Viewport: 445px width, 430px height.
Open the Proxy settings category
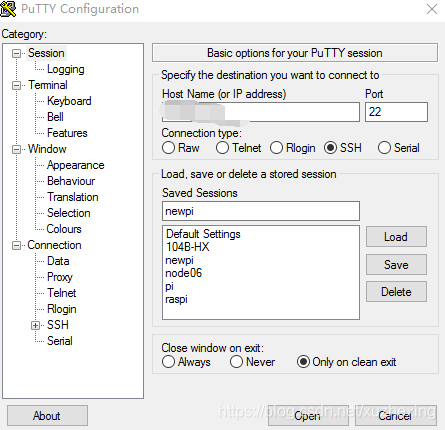coord(60,277)
